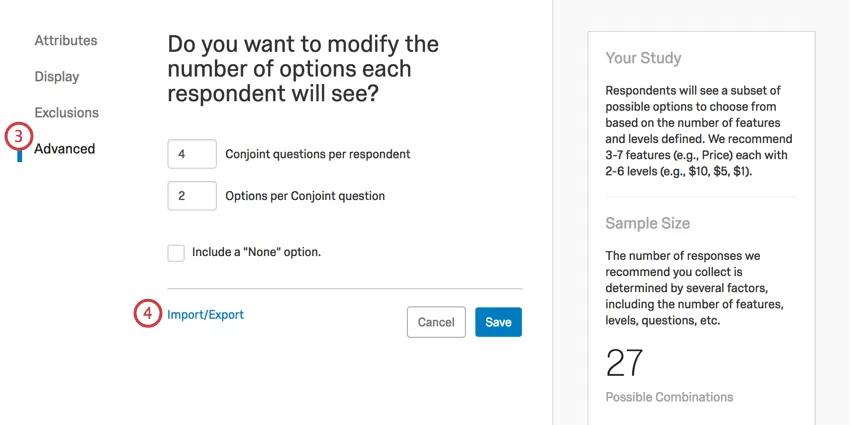
Task: Focus the Options per Conjoint question field
Action: coord(192,196)
